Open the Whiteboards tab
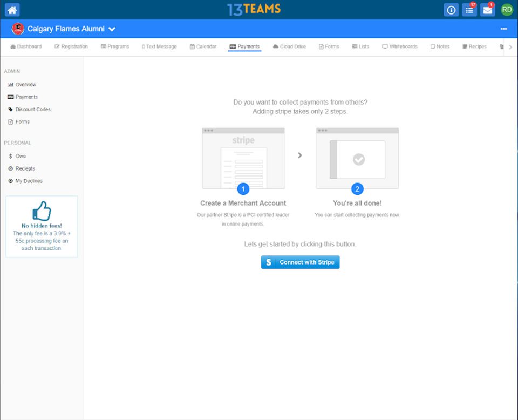This screenshot has height=420, width=518. (400, 46)
